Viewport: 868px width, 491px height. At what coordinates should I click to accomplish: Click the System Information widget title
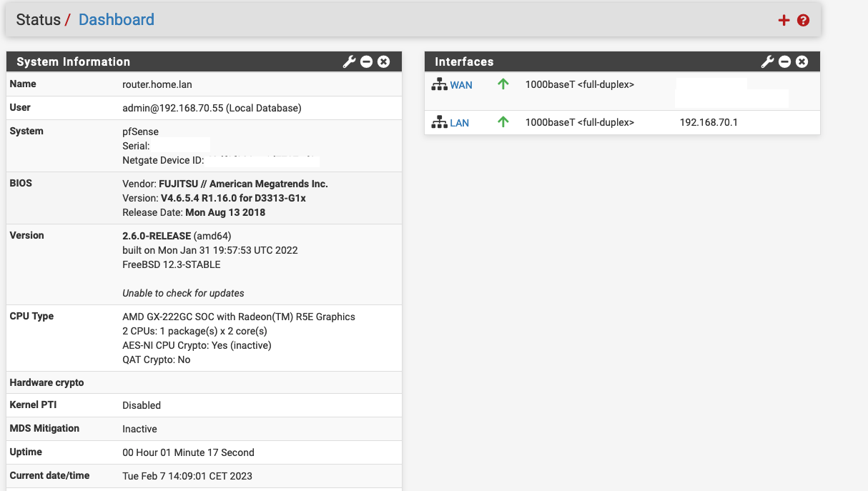pyautogui.click(x=73, y=61)
